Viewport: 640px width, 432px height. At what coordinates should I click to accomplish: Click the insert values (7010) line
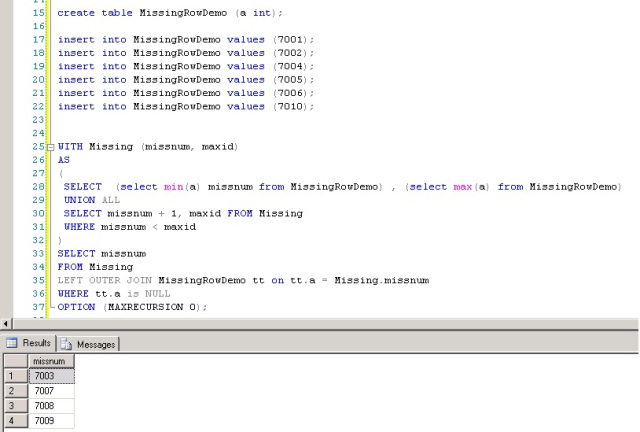186,107
